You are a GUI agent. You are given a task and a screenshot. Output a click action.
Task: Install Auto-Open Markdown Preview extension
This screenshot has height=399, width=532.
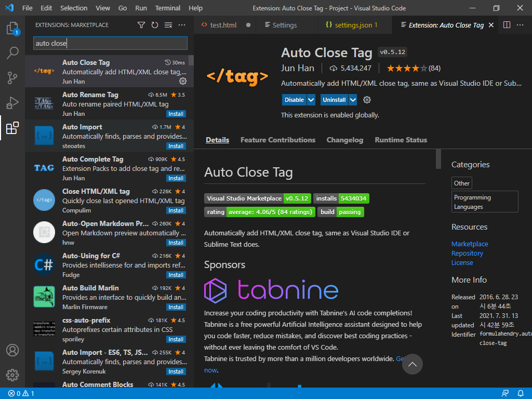tap(176, 243)
